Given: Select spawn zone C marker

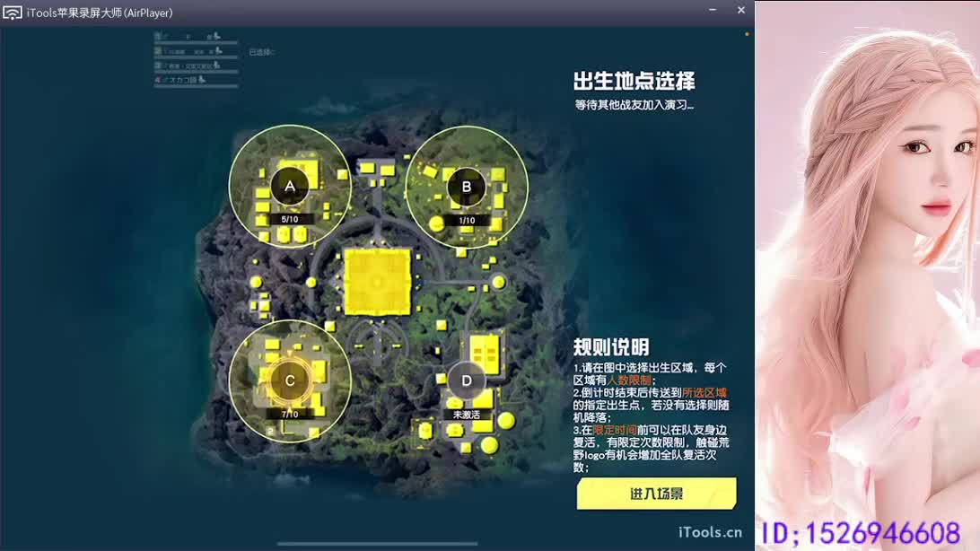Looking at the screenshot, I should point(289,380).
